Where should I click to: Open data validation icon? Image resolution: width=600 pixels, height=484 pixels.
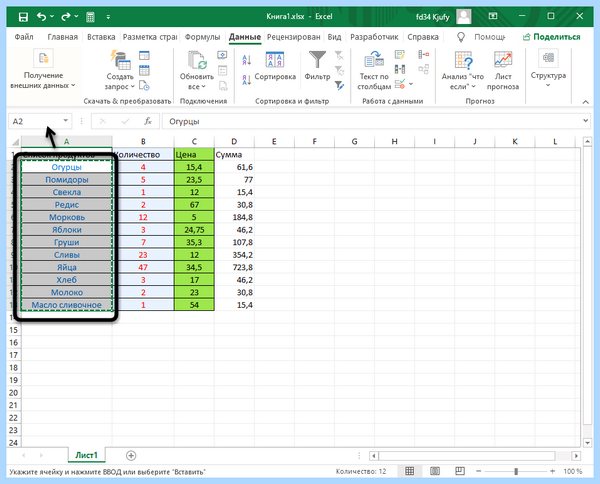[400, 84]
